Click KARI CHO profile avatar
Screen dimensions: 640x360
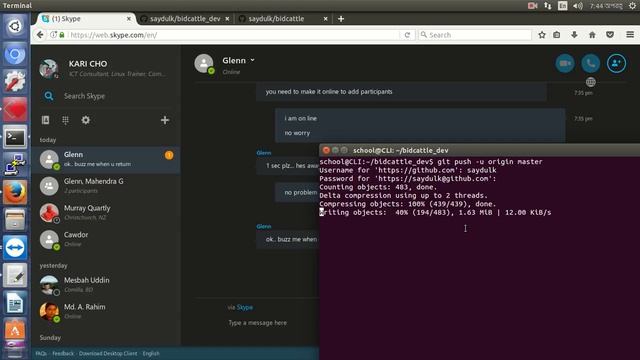[49, 68]
